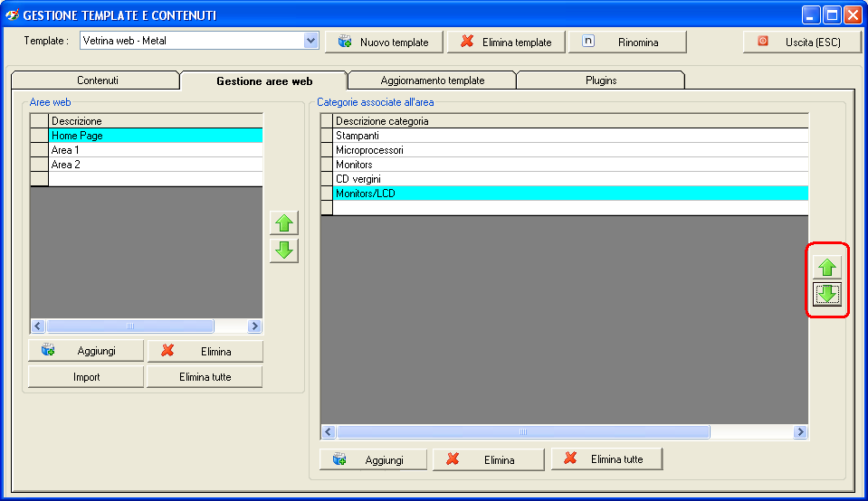
Task: Click the categories horizontal scrollbar thumb
Action: pyautogui.click(x=523, y=432)
